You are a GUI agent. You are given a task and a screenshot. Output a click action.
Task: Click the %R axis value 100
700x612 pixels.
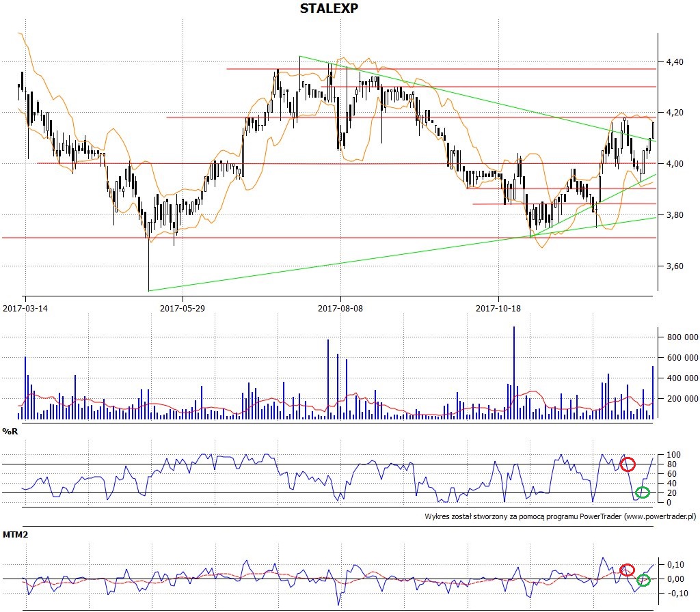tap(673, 455)
